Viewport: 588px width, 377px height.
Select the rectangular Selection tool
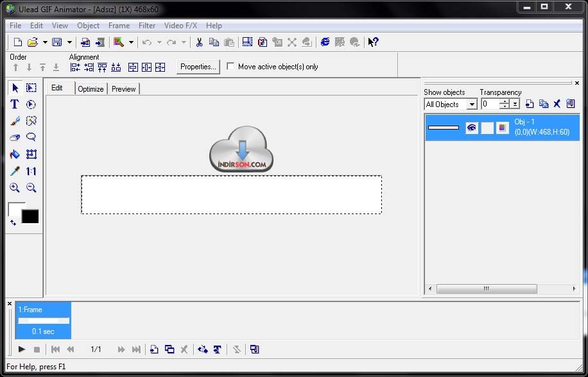point(31,88)
